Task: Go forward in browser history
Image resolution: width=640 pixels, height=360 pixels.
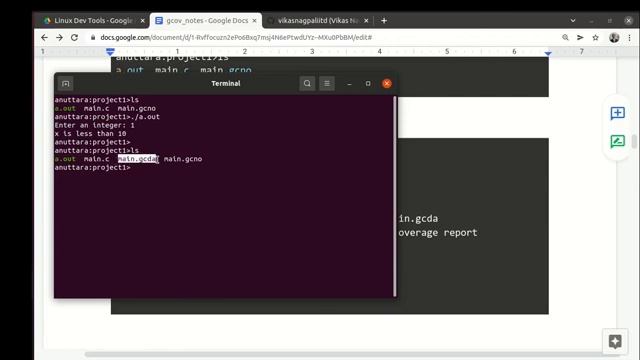Action: (59, 37)
